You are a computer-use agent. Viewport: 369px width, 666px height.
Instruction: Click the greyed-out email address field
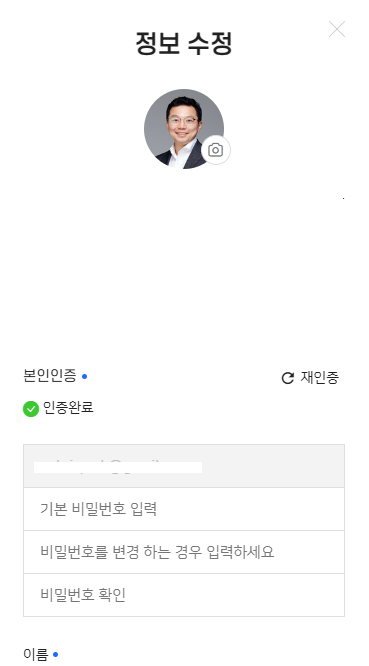tap(184, 466)
